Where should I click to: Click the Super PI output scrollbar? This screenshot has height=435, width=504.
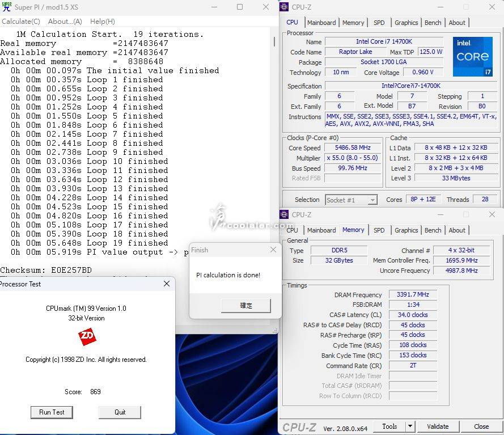click(x=274, y=41)
